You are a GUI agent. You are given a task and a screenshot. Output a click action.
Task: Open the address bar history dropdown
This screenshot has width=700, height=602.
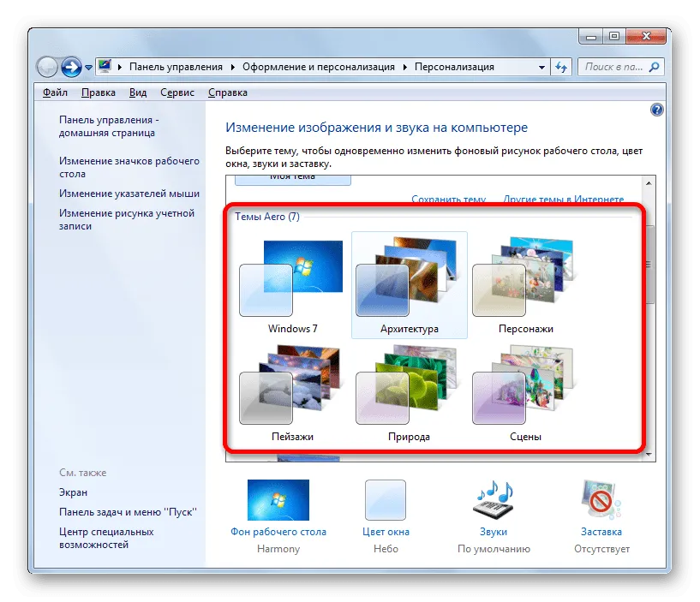[x=541, y=68]
